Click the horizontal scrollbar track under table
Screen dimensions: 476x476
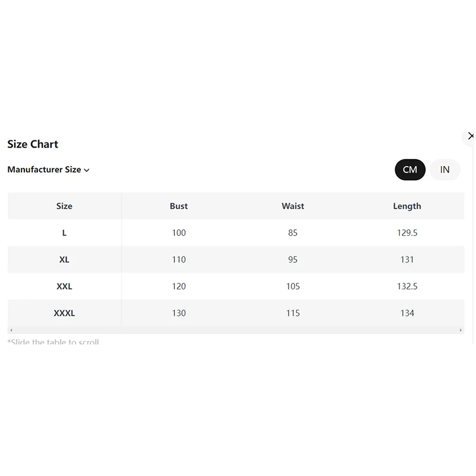point(236,330)
